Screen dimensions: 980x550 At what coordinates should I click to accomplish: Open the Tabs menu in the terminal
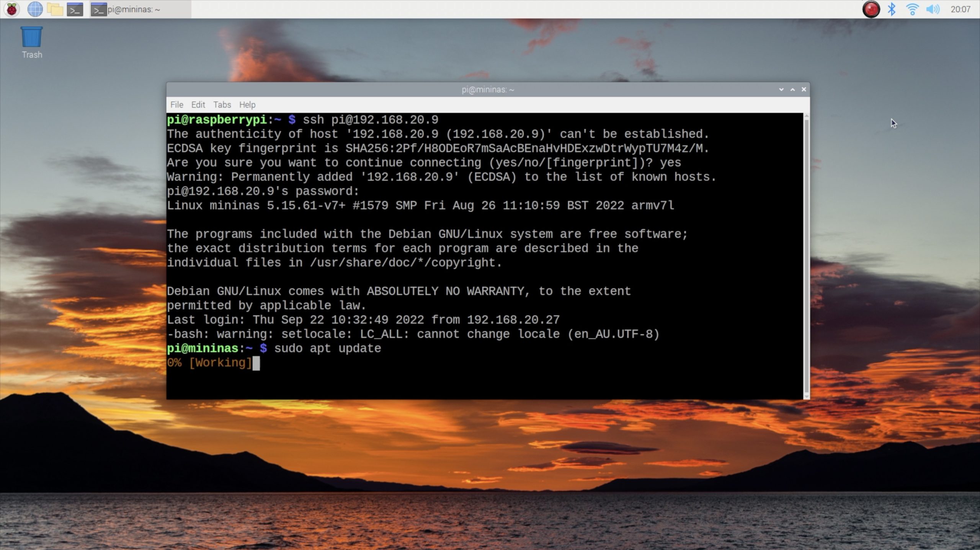222,104
